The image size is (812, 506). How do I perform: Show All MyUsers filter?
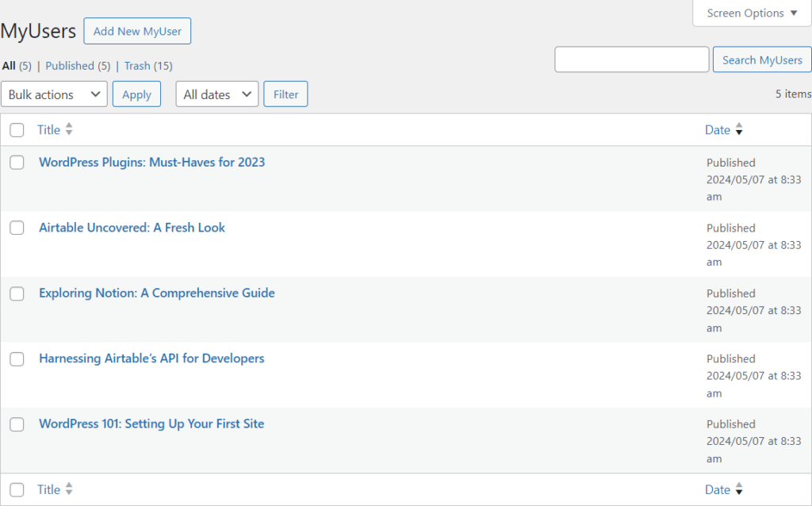coord(9,66)
